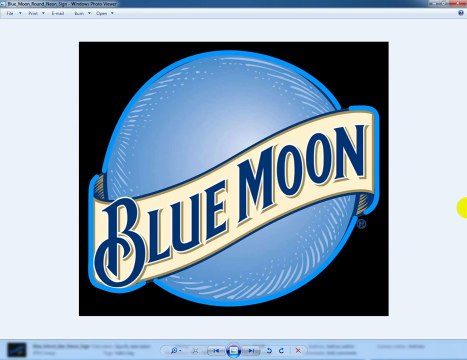Viewport: 467px width, 360px height.
Task: Click the Actual size button
Action: [195, 351]
